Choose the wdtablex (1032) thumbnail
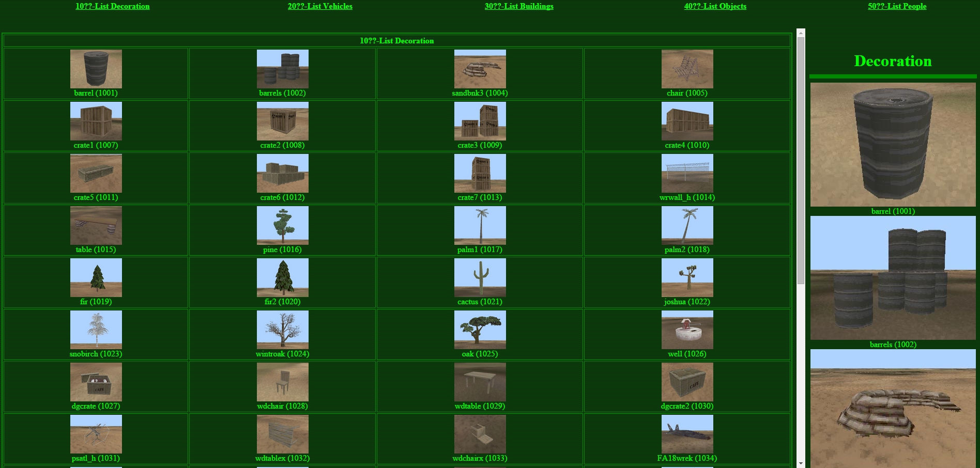Screen dimensions: 980x468 coord(283,434)
